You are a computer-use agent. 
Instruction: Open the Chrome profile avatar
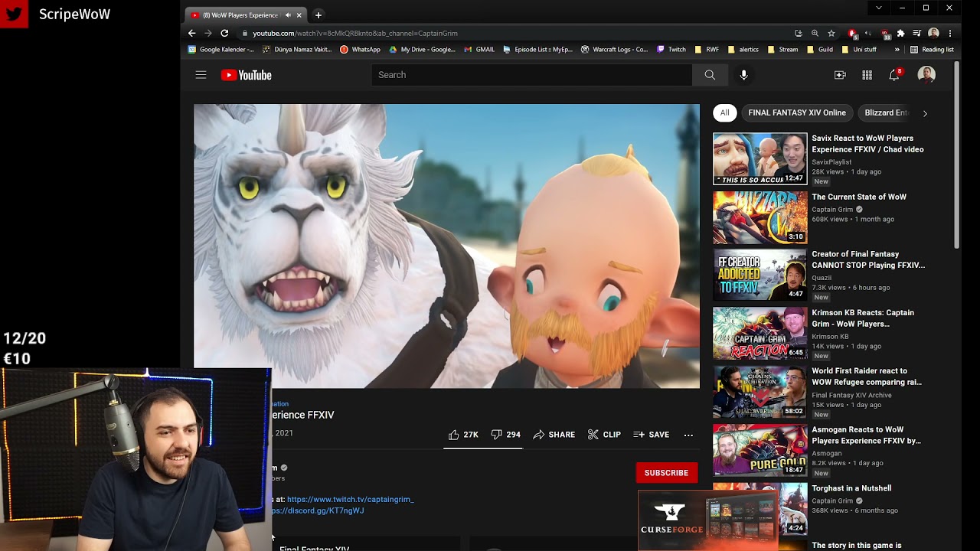(x=933, y=33)
